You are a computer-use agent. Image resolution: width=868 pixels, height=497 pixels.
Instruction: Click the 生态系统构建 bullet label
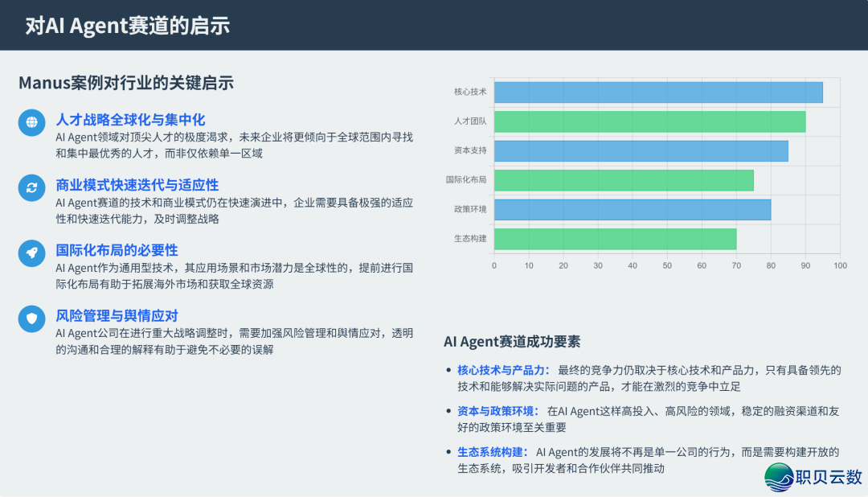click(492, 452)
